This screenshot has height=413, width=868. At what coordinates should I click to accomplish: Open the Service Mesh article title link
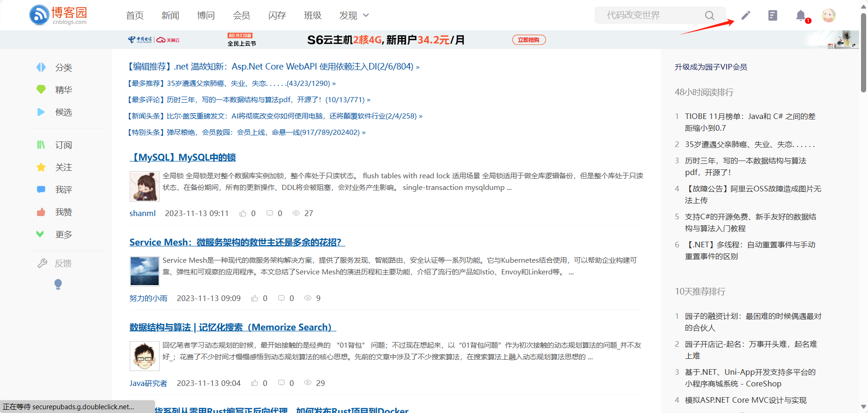pos(237,242)
